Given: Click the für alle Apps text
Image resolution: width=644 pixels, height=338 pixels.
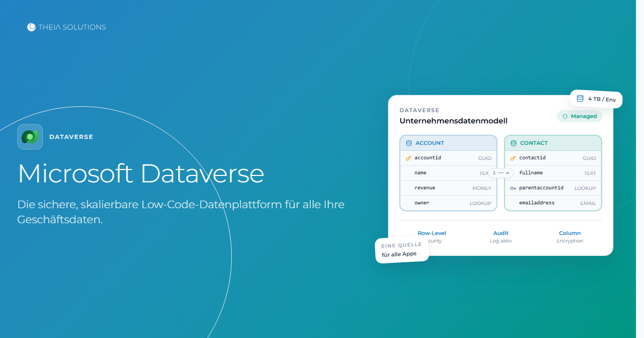Looking at the screenshot, I should point(399,254).
